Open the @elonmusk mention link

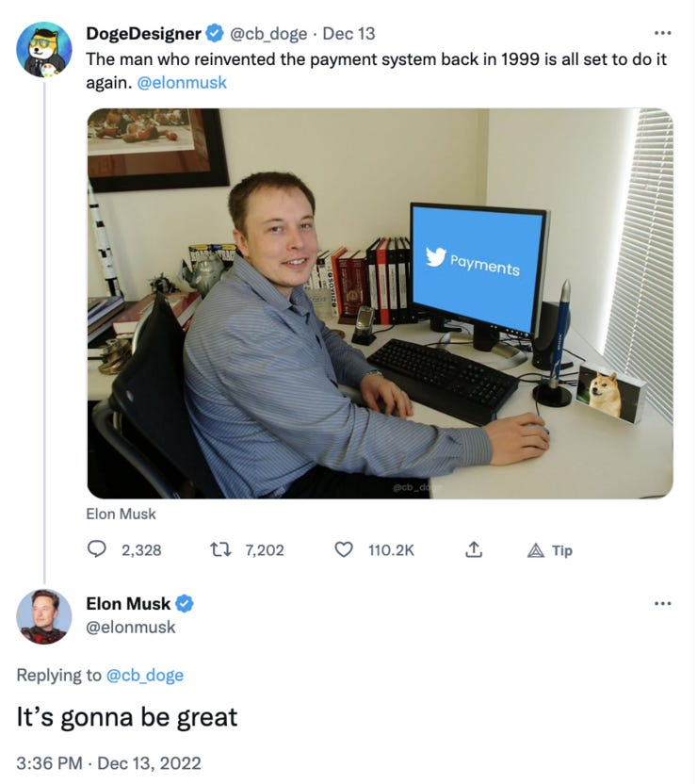(x=182, y=83)
